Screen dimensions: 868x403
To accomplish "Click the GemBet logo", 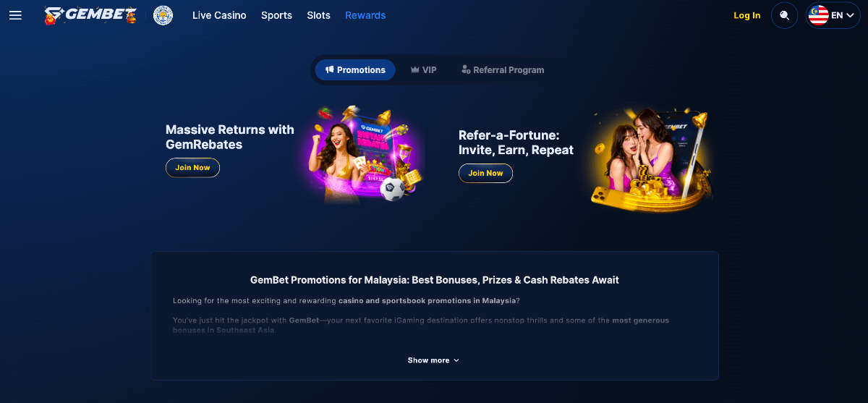I will 90,15.
